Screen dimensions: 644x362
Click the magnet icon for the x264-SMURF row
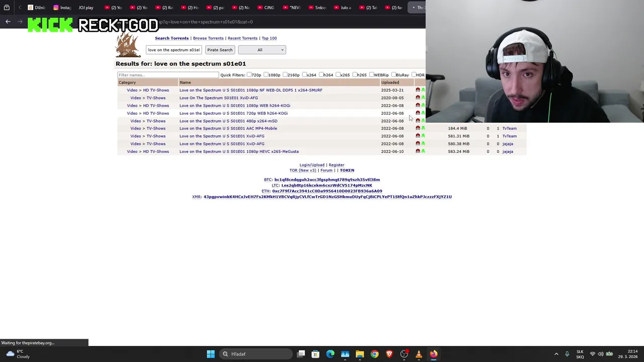tap(418, 90)
